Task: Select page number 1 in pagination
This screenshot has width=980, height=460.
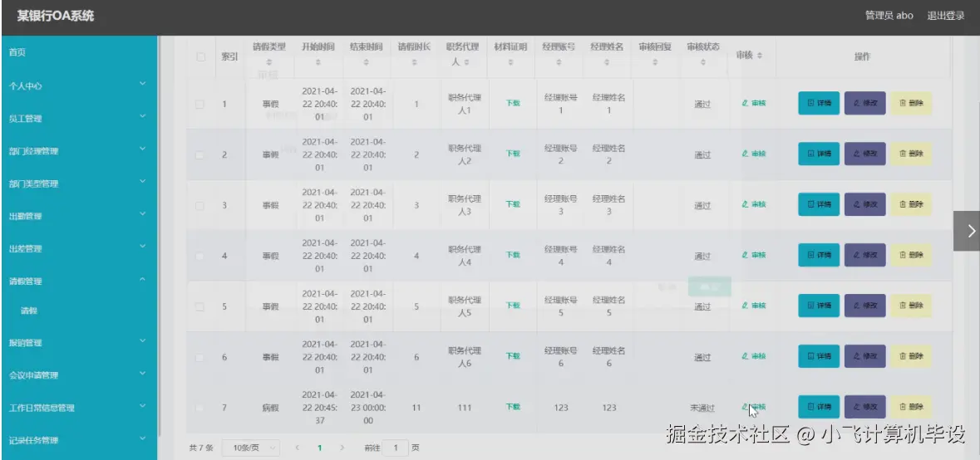Action: coord(320,448)
